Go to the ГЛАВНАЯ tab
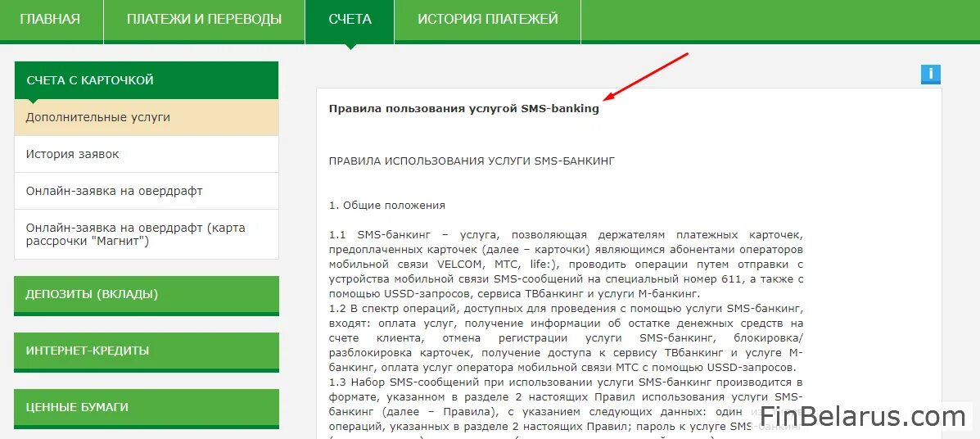Viewport: 980px width, 439px height. tap(50, 20)
